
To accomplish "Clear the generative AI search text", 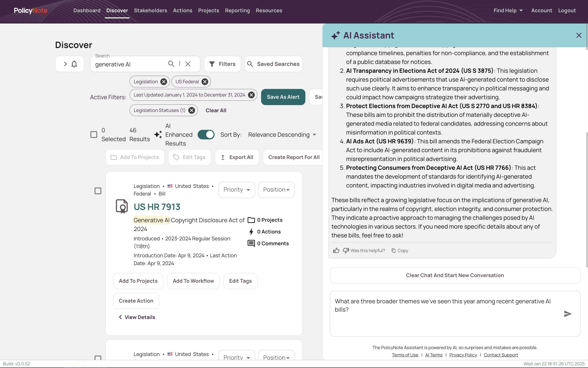I will point(188,64).
